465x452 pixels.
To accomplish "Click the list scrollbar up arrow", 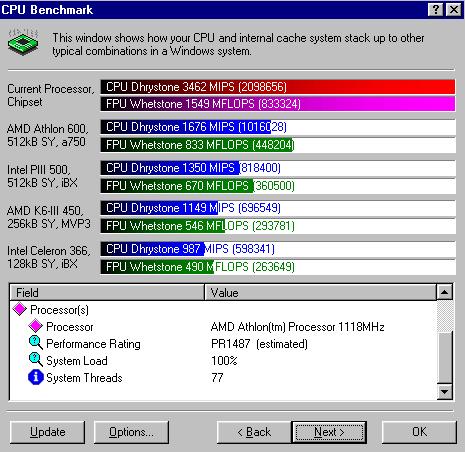I will 444,292.
